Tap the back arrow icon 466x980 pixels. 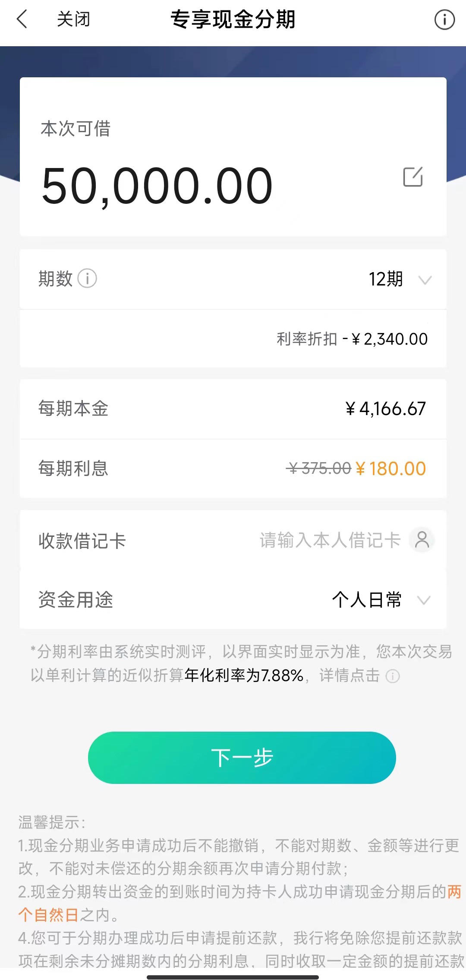tap(22, 19)
